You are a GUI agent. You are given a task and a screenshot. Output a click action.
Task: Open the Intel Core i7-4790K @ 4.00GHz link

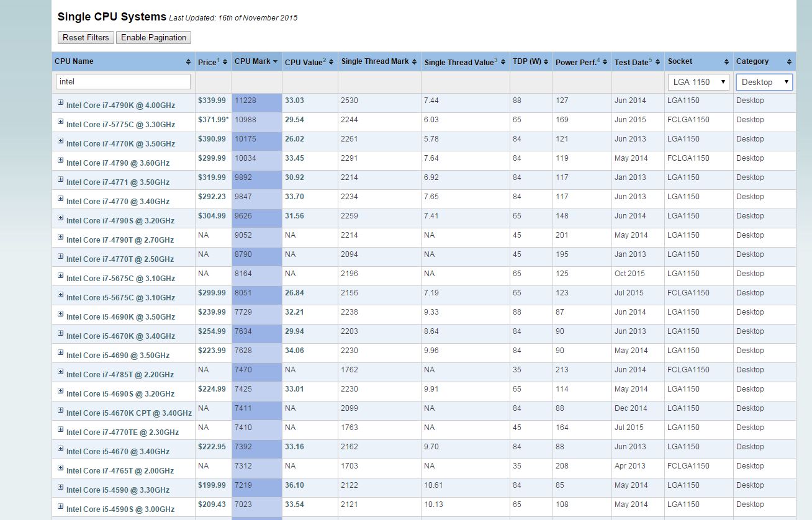[x=120, y=105]
